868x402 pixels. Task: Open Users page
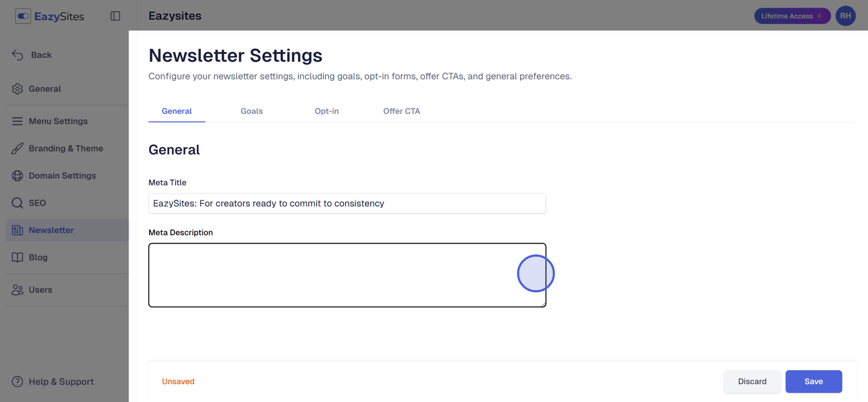(x=40, y=290)
